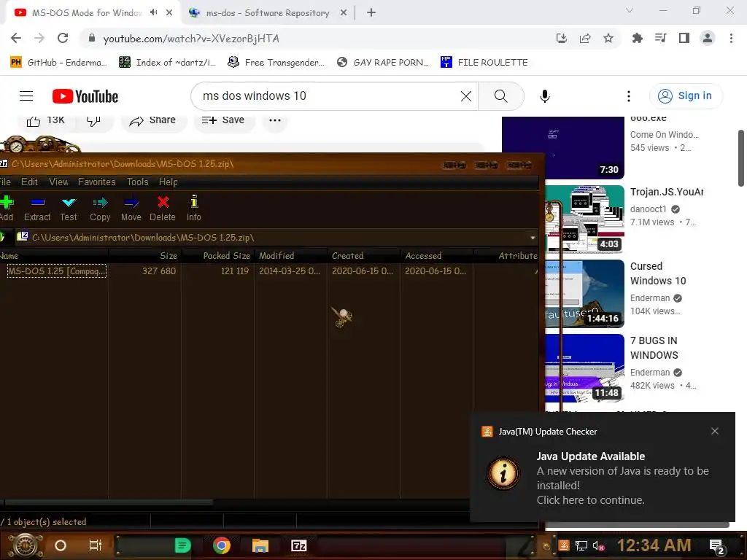This screenshot has height=560, width=747.
Task: Sort by the Size column header
Action: coord(145,256)
